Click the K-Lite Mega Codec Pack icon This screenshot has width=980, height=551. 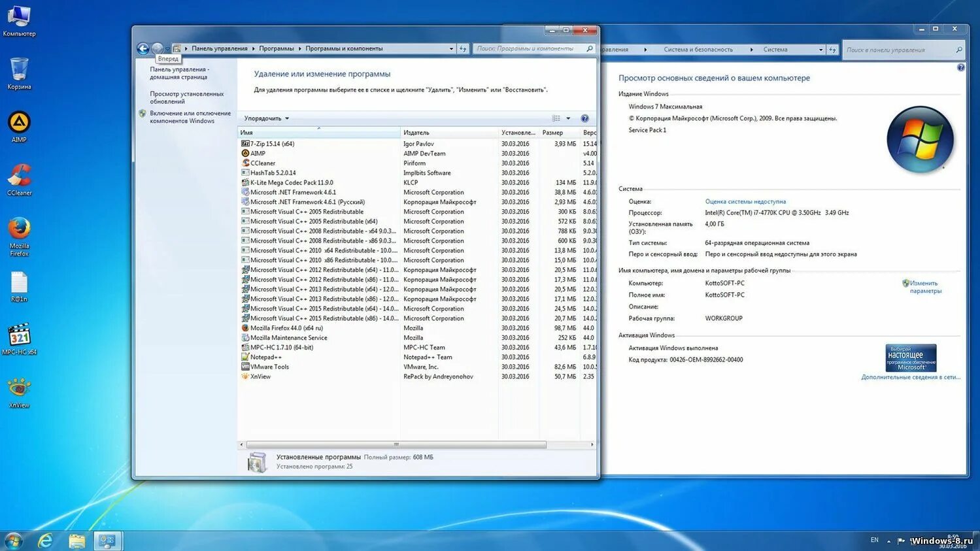(245, 182)
